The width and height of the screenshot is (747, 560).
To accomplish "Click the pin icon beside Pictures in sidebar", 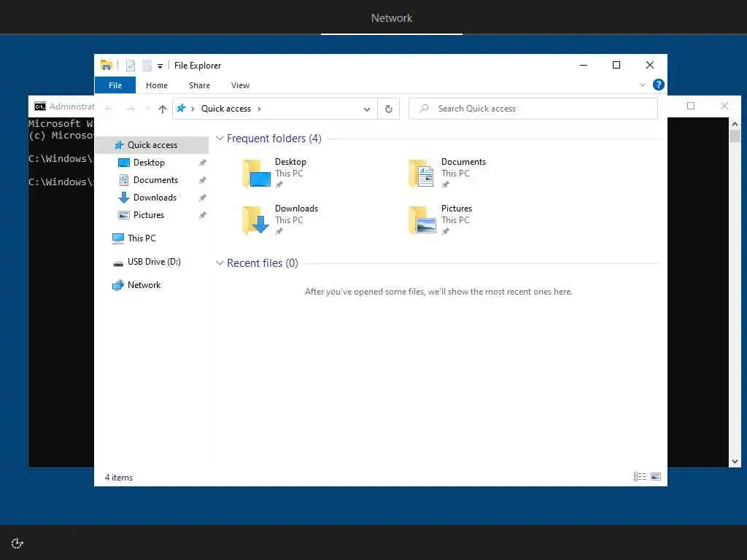I will [x=203, y=216].
